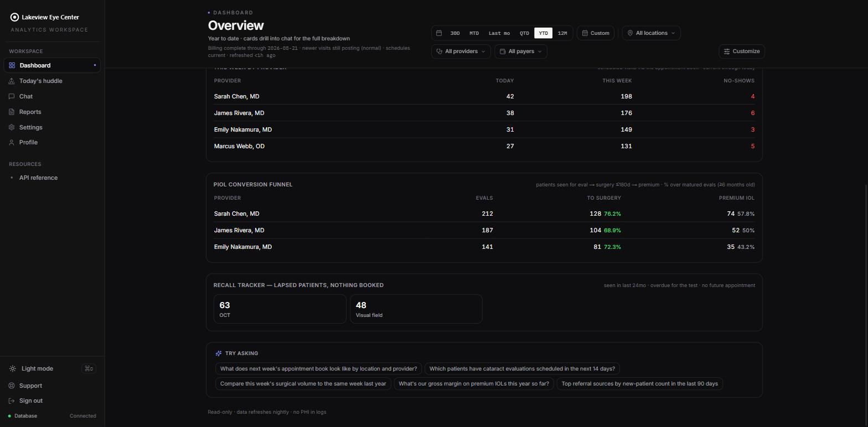
Task: Click James Rivera's 6 no-shows value
Action: point(752,113)
